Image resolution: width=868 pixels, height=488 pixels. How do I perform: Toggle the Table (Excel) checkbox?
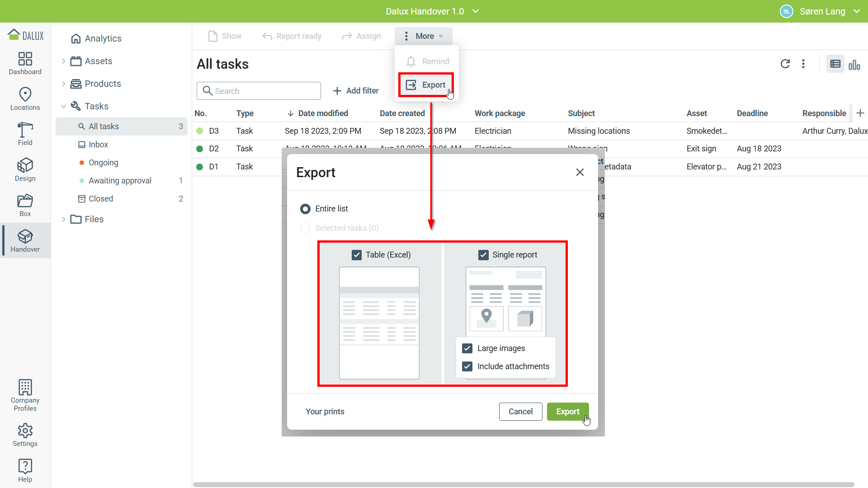point(357,255)
